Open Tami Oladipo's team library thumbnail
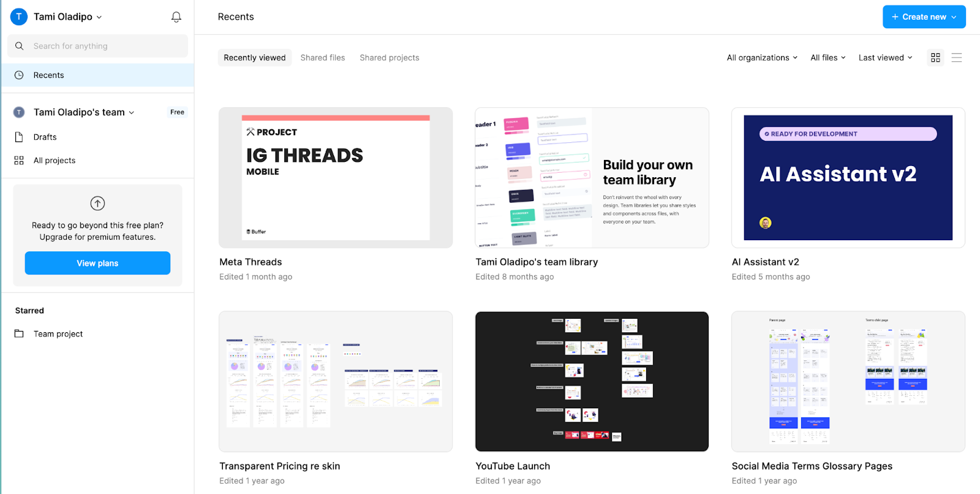 [x=592, y=178]
